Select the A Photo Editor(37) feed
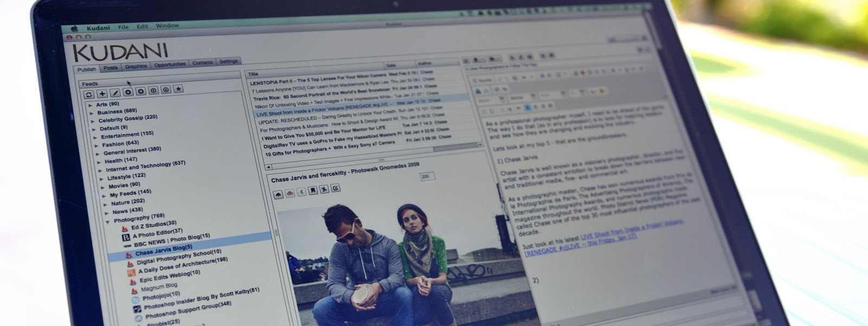Viewport: 868px width, 326px height. 158,233
